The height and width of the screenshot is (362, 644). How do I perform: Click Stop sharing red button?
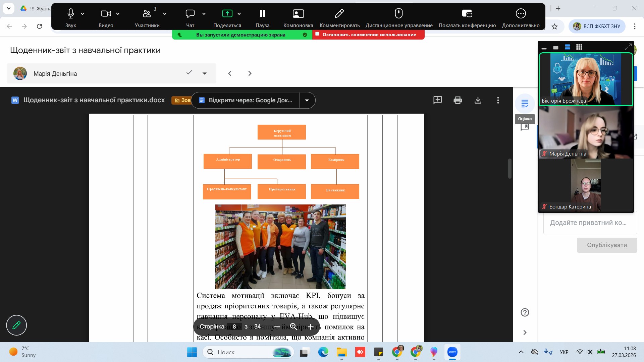coord(368,35)
